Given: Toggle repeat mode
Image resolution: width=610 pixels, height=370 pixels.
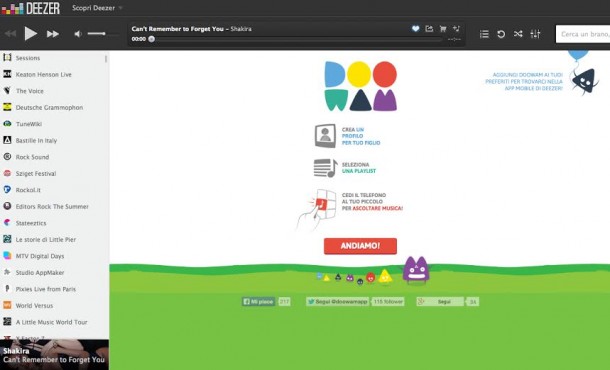Looking at the screenshot, I should click(501, 34).
